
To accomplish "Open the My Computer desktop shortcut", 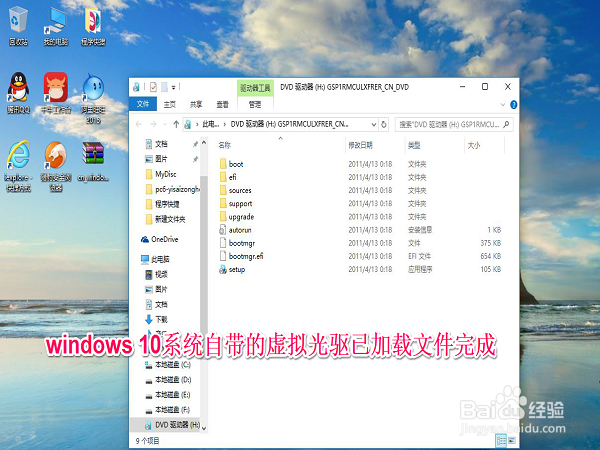I will (x=55, y=26).
